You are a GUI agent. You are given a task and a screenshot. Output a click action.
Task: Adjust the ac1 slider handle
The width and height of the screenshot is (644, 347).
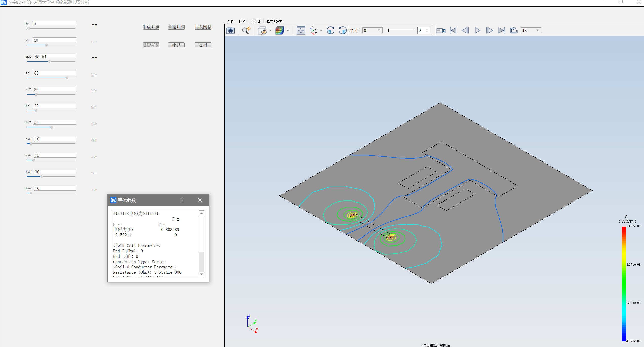click(x=67, y=78)
